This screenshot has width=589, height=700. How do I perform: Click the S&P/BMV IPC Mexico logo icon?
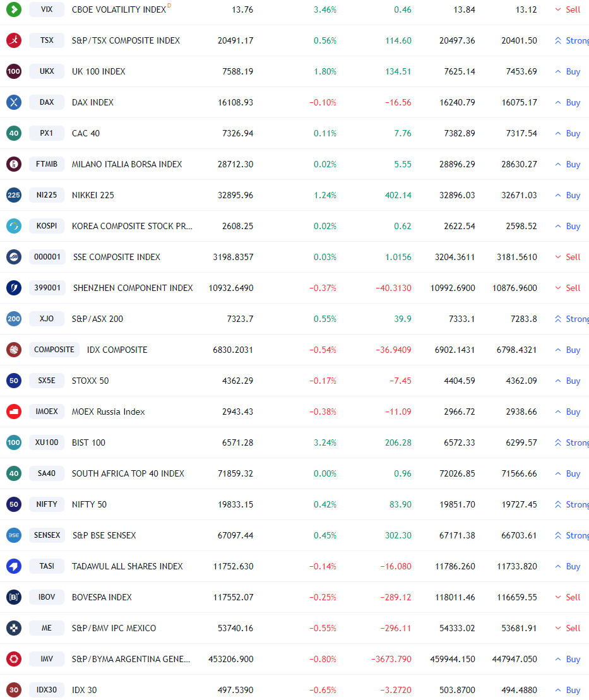tap(14, 628)
